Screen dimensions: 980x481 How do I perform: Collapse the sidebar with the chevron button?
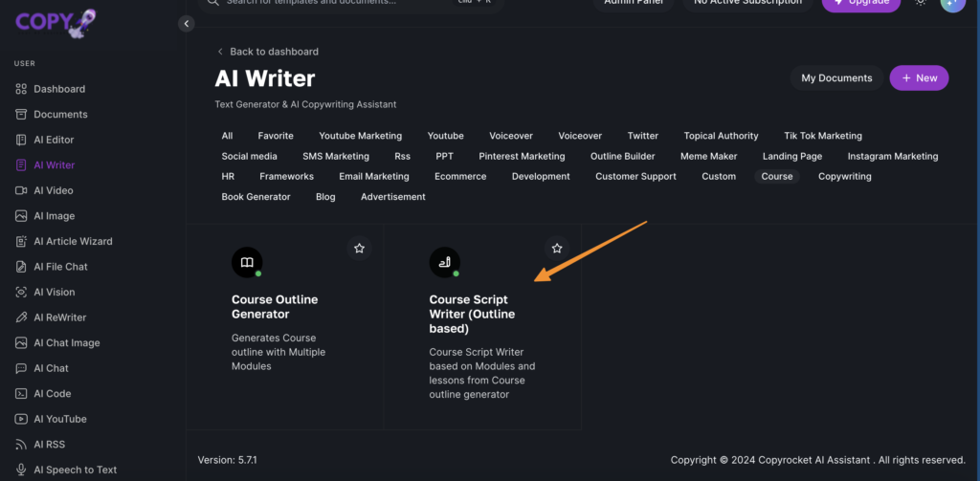pyautogui.click(x=186, y=24)
